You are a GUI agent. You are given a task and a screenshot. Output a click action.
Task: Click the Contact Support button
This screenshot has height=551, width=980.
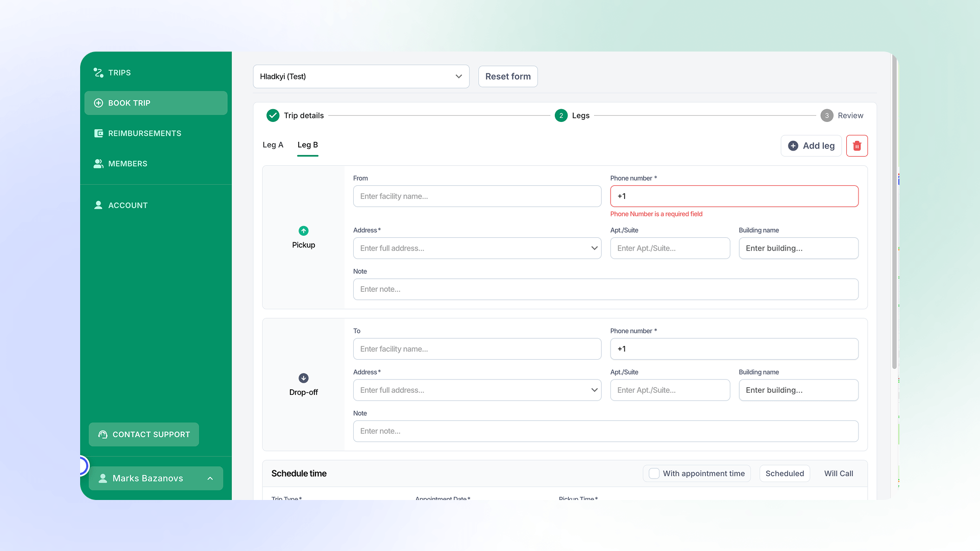pyautogui.click(x=144, y=435)
